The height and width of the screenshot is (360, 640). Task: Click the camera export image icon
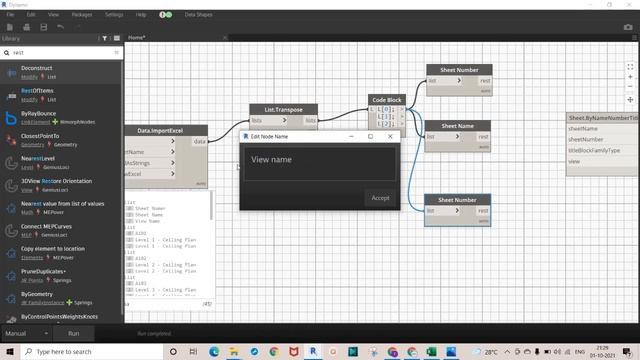[628, 27]
